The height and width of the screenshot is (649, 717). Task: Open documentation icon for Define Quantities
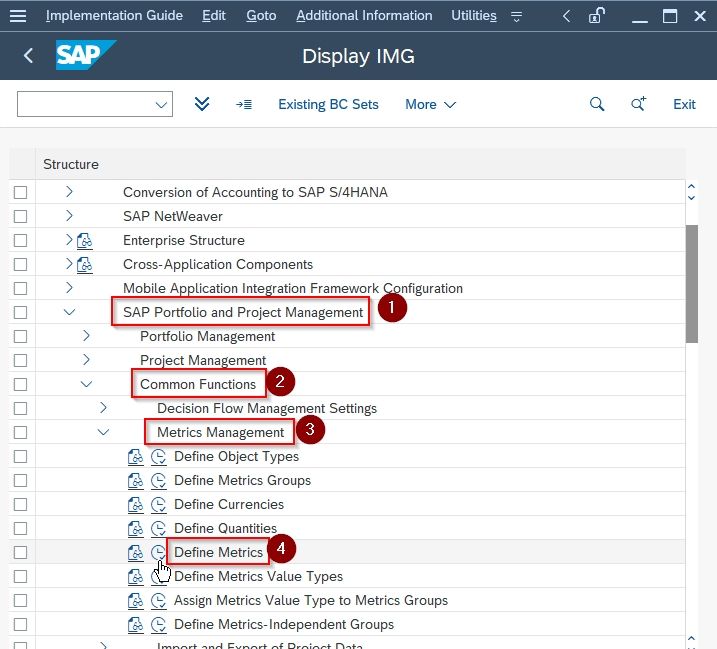[135, 528]
